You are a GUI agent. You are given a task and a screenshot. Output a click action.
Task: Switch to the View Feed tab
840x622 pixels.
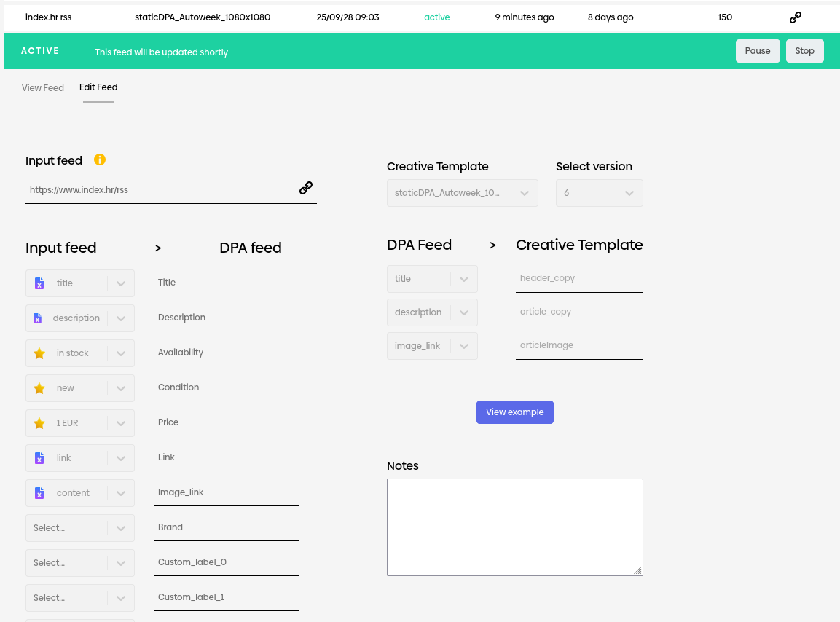click(x=42, y=87)
